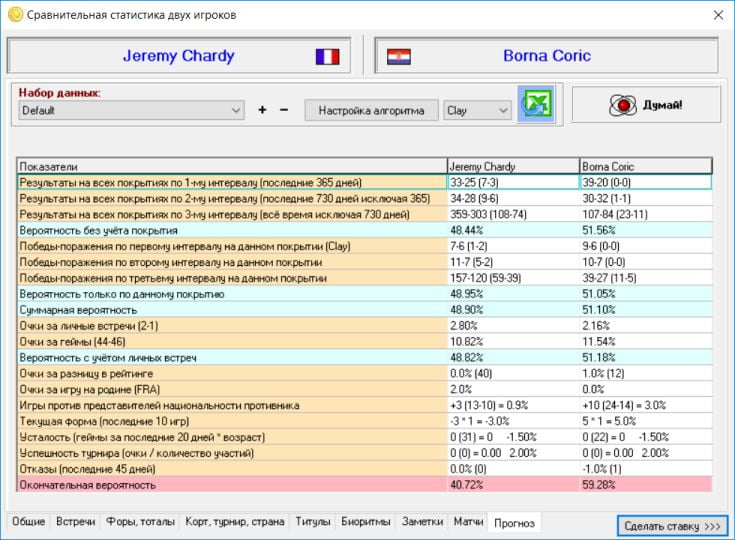Click the application icon in title bar
Image resolution: width=735 pixels, height=540 pixels.
click(14, 15)
